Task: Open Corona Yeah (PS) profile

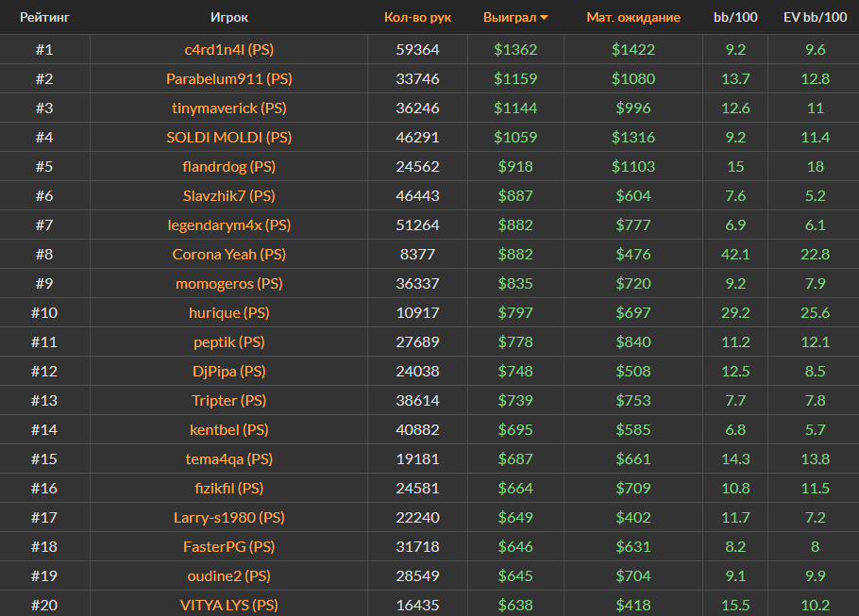Action: coord(228,254)
